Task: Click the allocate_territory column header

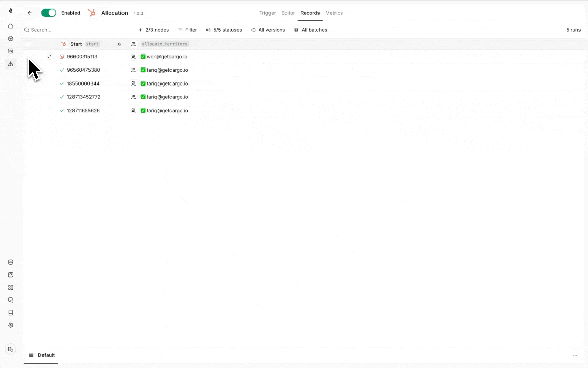Action: coord(165,44)
